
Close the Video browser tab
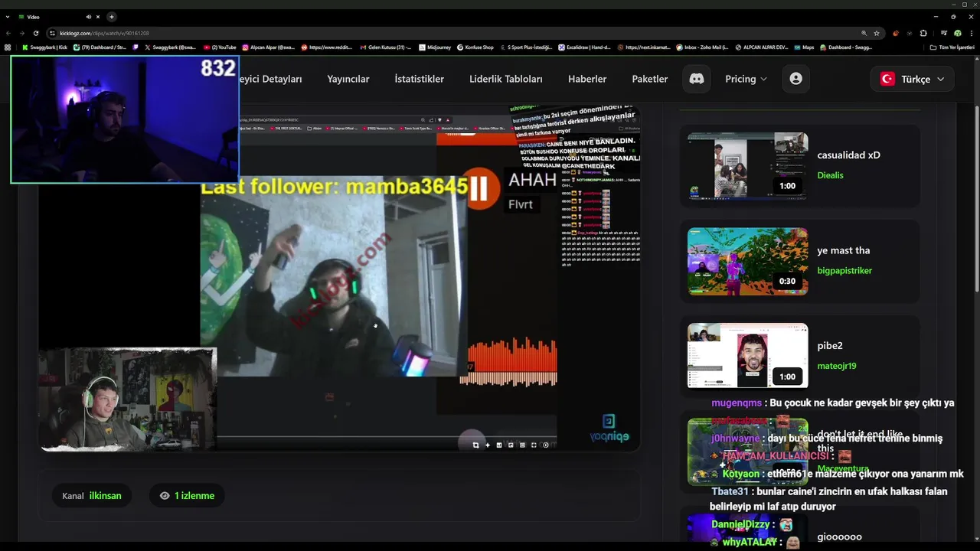pyautogui.click(x=98, y=17)
